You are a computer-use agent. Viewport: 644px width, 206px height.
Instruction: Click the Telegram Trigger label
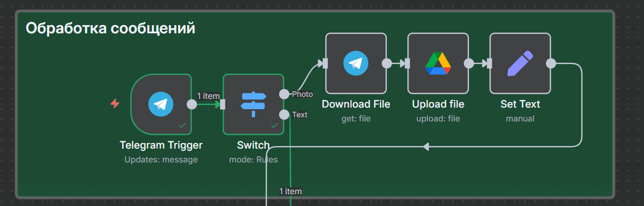[x=161, y=146]
